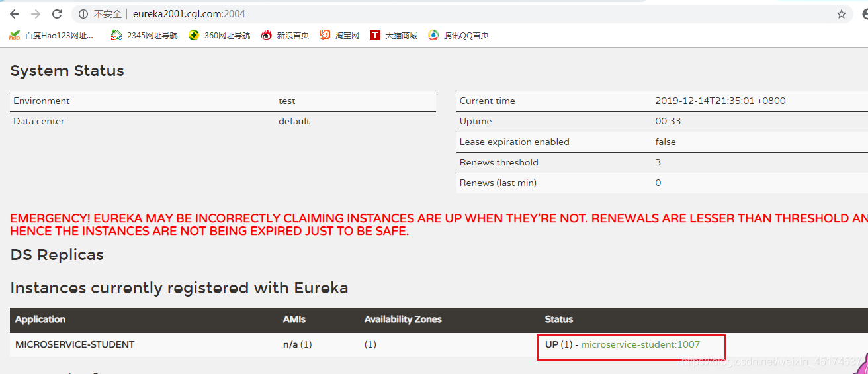Click the Renews threshold label

[x=499, y=163]
